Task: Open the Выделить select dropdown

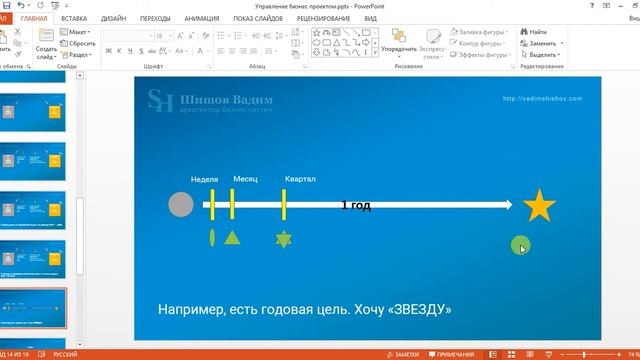Action: click(541, 55)
